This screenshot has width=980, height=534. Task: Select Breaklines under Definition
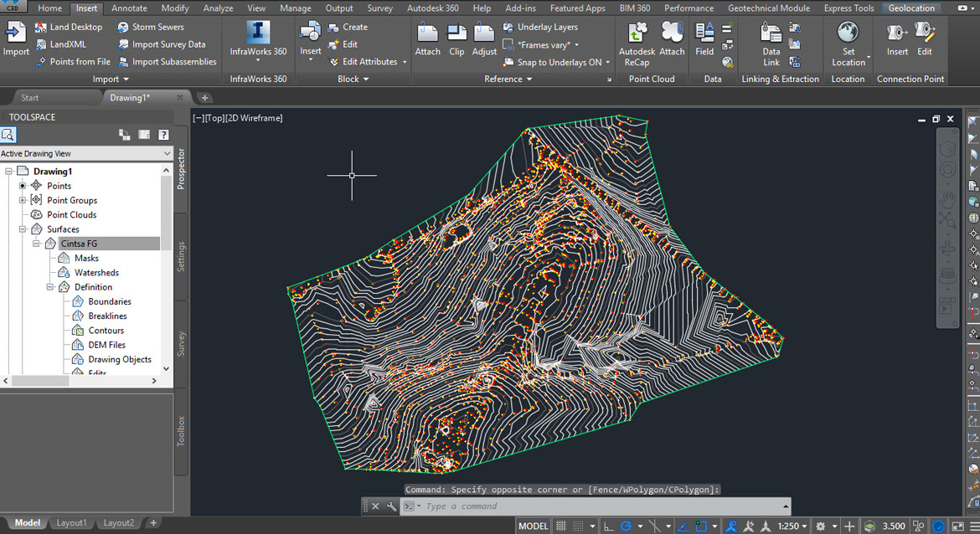click(x=107, y=316)
